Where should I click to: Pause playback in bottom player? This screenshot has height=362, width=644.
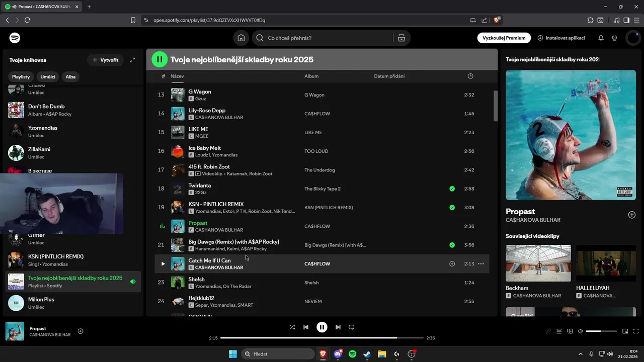322,327
